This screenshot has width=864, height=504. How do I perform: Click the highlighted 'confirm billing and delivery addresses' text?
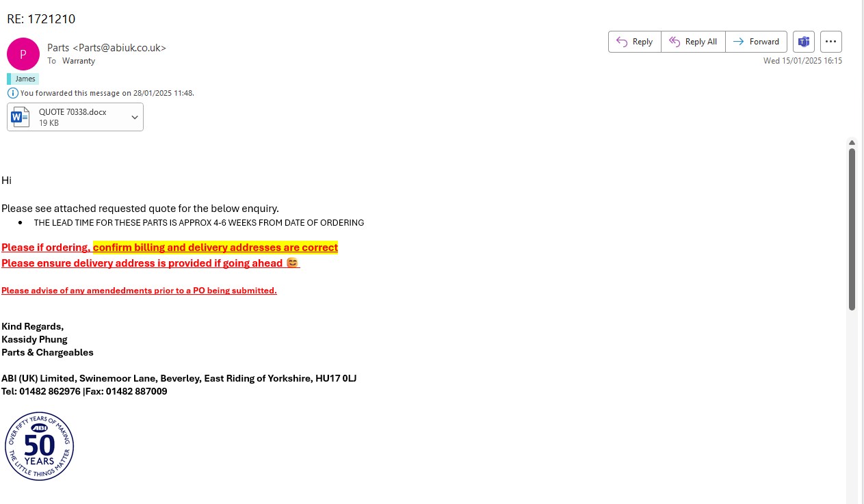pos(215,248)
